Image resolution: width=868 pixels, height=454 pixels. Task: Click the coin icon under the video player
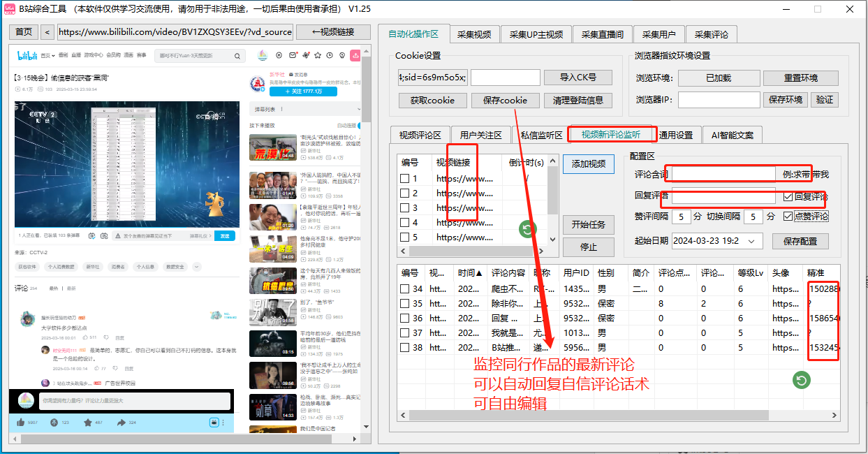[x=54, y=423]
